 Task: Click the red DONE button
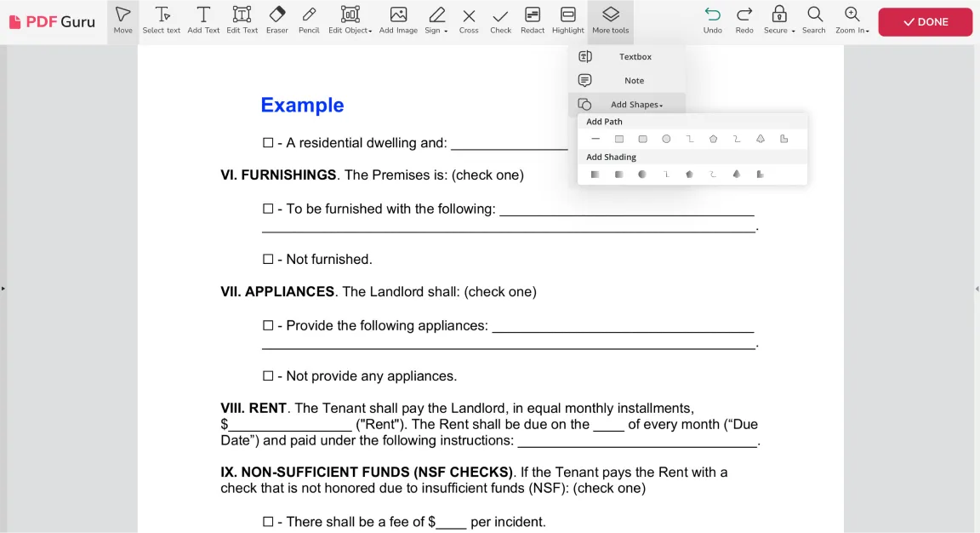point(925,22)
